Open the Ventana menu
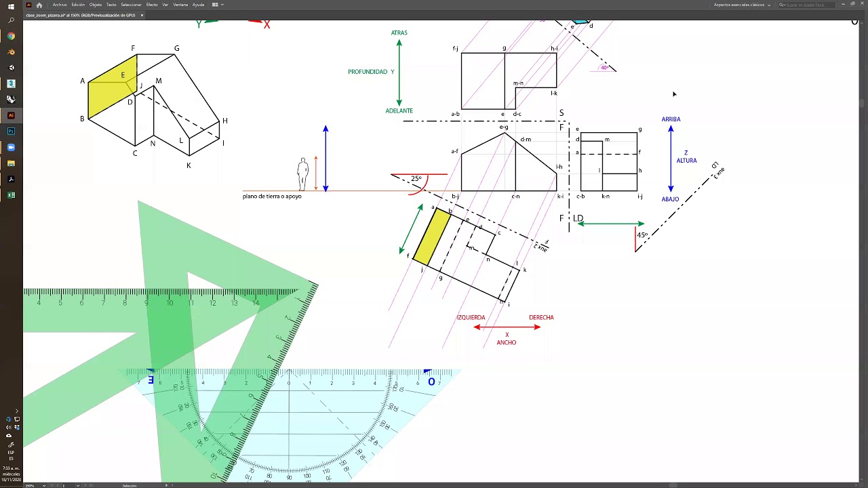Screen dimensions: 868x488 (x=180, y=5)
